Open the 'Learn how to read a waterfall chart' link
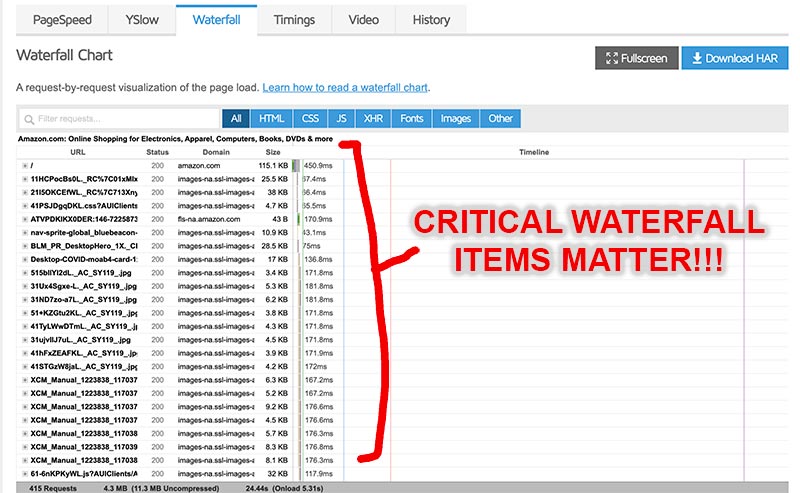This screenshot has height=493, width=800. (345, 88)
